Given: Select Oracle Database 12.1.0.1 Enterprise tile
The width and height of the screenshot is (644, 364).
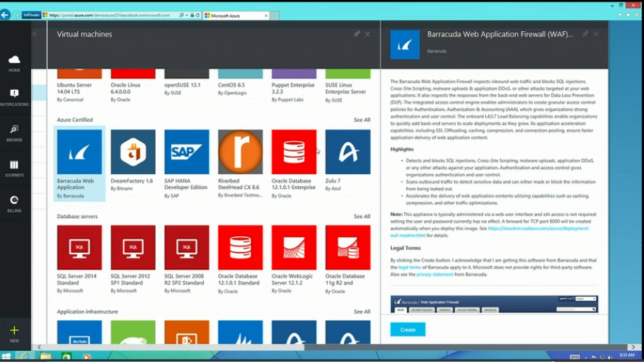Looking at the screenshot, I should click(294, 164).
